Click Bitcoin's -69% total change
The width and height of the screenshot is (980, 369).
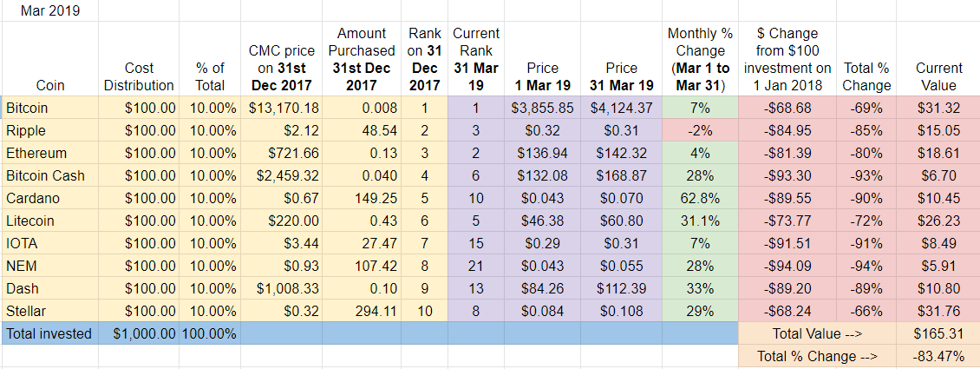pyautogui.click(x=866, y=109)
